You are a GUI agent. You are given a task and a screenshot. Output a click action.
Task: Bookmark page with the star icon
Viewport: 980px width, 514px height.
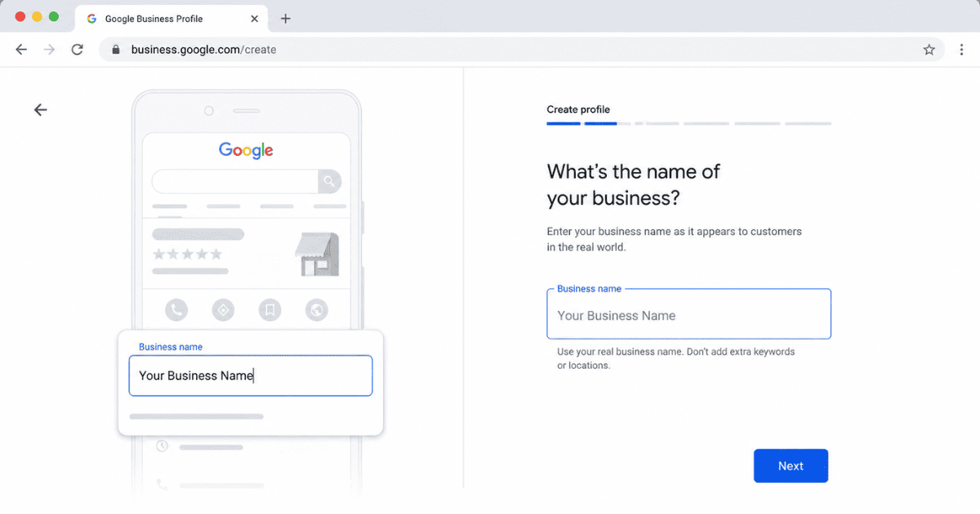(929, 50)
